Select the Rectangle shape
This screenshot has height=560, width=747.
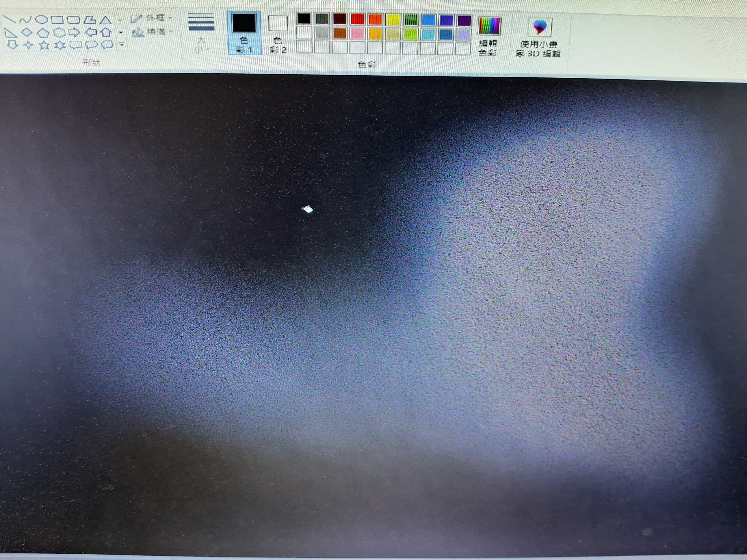pos(57,20)
